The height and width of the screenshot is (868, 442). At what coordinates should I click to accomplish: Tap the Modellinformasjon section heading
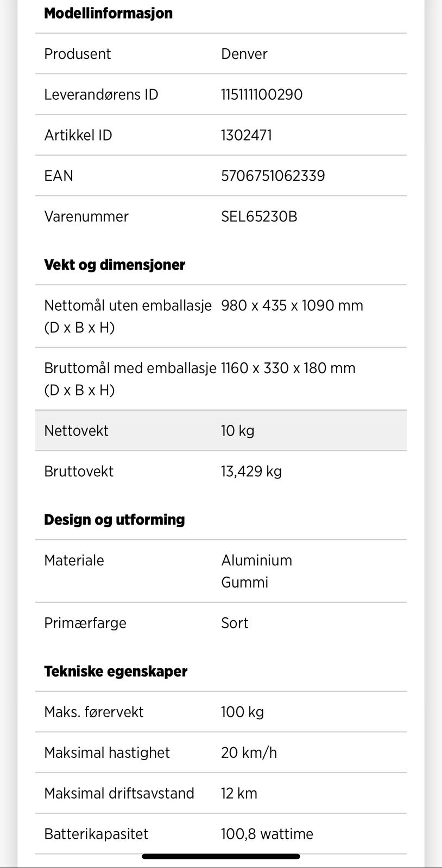tap(108, 14)
